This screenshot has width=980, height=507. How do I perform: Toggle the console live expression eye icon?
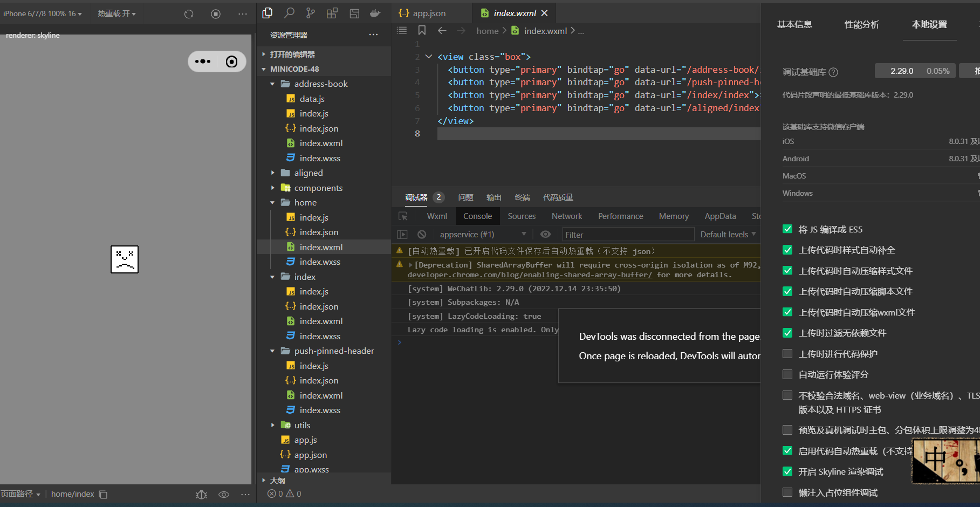pyautogui.click(x=546, y=235)
